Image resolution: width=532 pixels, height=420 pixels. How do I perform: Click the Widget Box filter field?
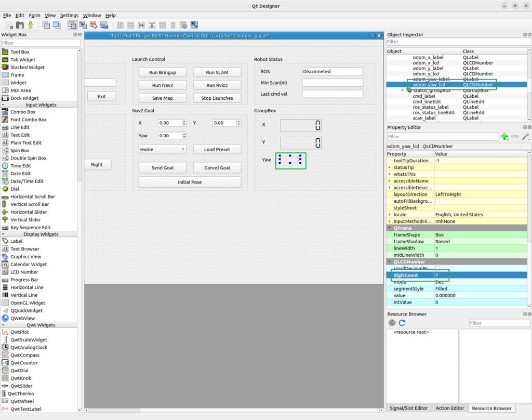click(x=41, y=43)
